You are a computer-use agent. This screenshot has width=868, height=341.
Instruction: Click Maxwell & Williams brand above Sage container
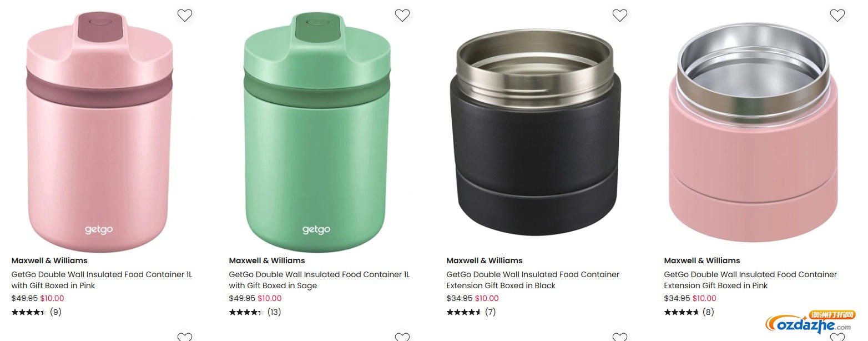pos(267,260)
